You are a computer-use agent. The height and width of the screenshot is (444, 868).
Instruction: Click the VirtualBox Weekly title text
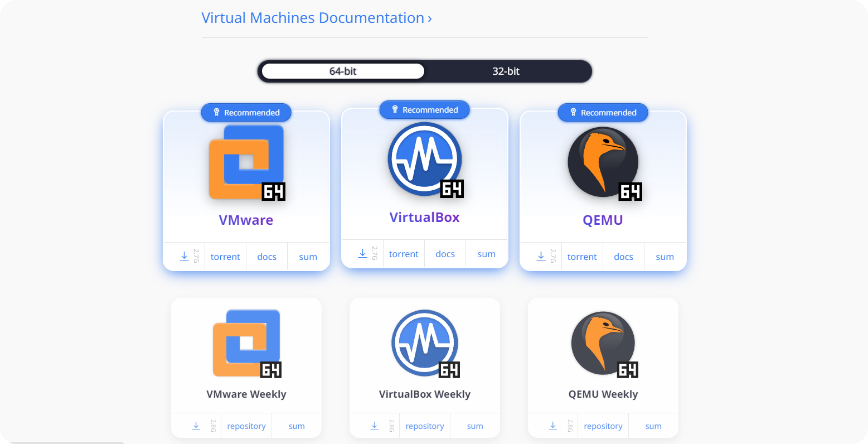[x=425, y=394]
